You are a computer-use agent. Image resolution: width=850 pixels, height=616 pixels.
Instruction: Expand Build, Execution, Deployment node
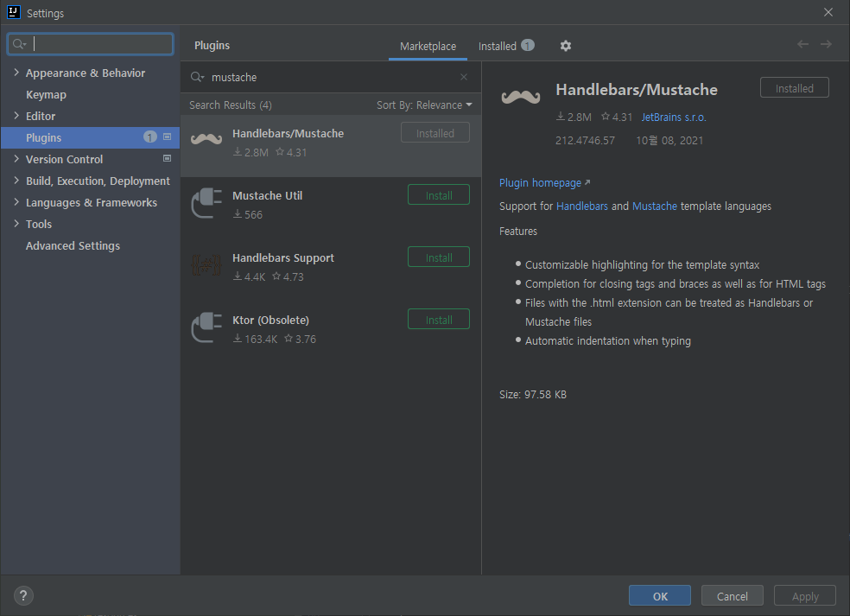16,181
